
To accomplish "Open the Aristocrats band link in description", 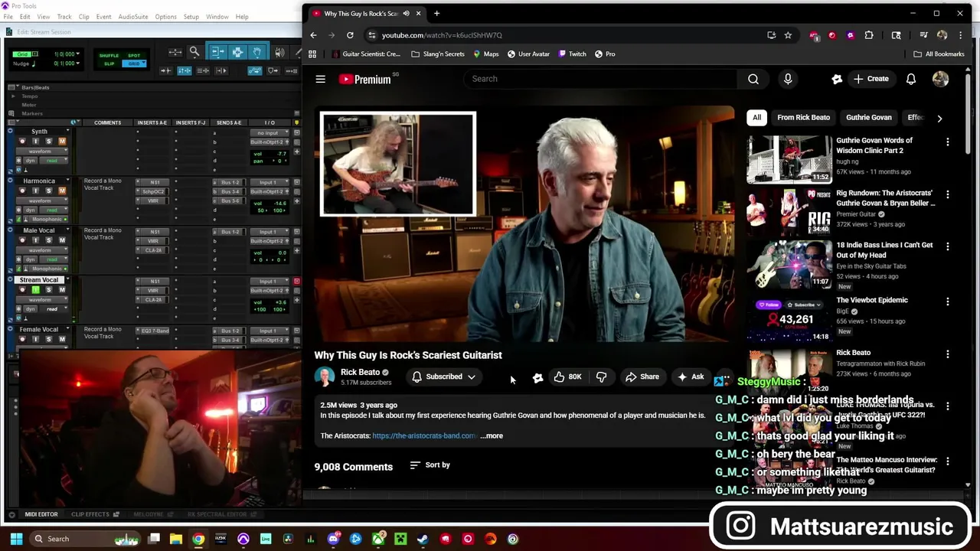I will 424,435.
